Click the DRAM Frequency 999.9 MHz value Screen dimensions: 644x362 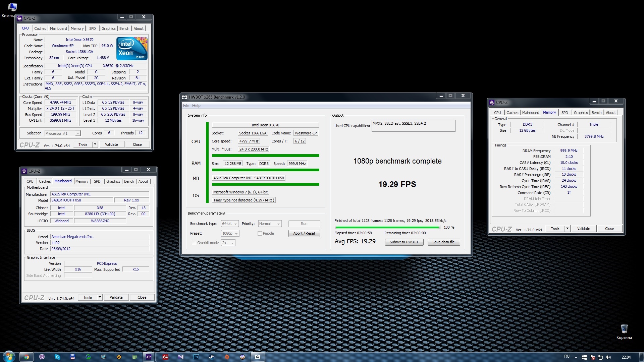coord(569,151)
